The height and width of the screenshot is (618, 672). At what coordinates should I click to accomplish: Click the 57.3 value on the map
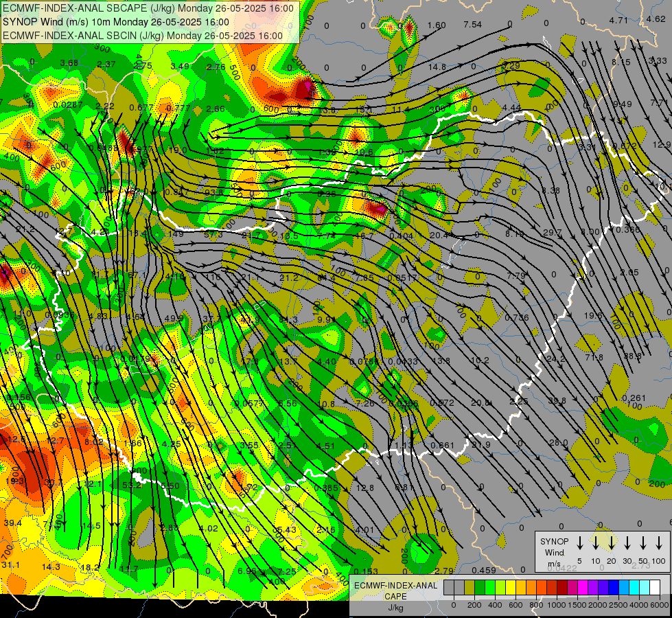[213, 235]
